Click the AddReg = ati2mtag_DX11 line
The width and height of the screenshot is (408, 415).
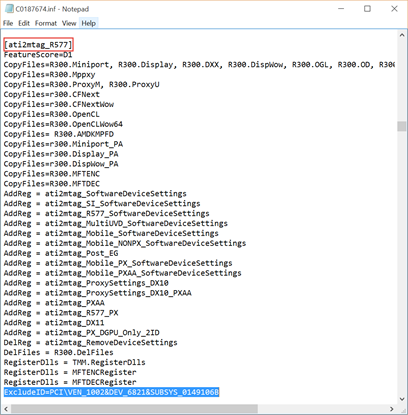[54, 323]
